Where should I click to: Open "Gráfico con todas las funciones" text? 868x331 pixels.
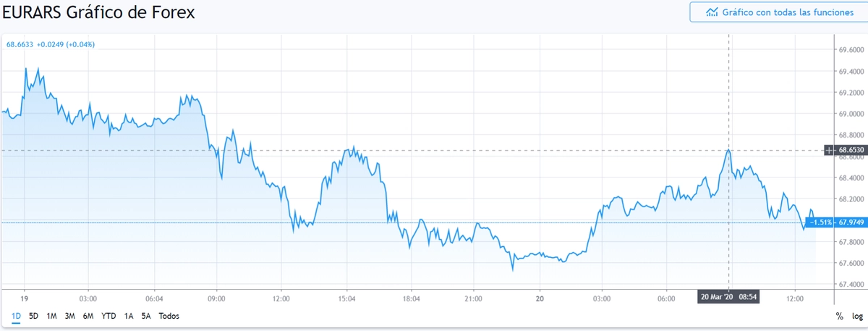tap(777, 12)
